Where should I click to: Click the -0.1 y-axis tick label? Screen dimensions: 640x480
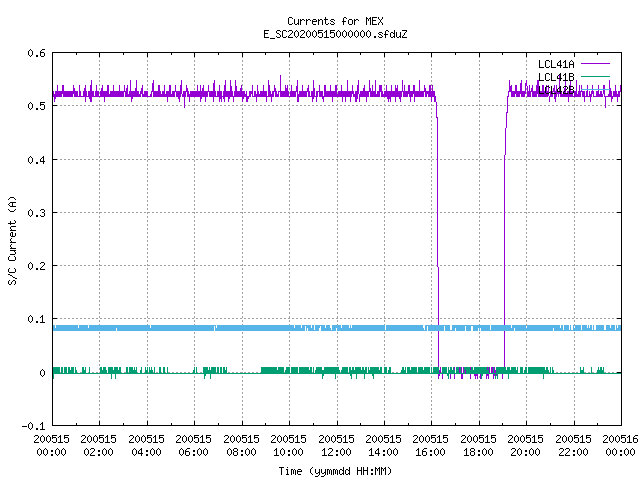tap(33, 426)
